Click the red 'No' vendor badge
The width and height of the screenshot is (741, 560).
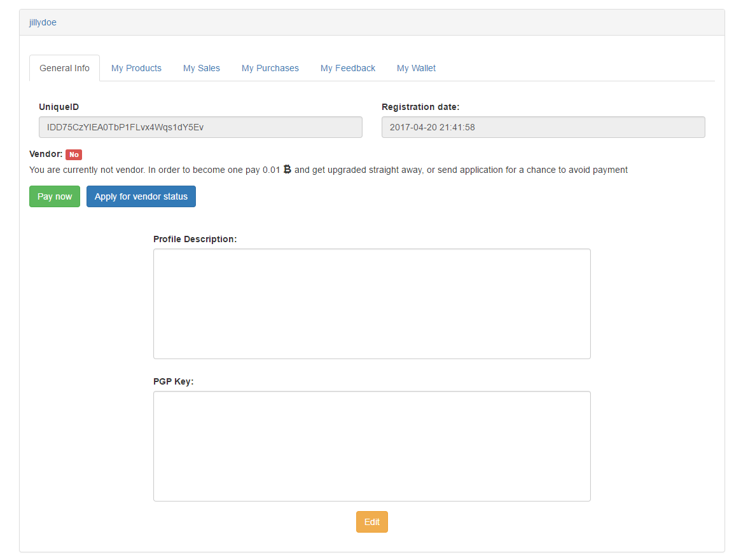(74, 154)
